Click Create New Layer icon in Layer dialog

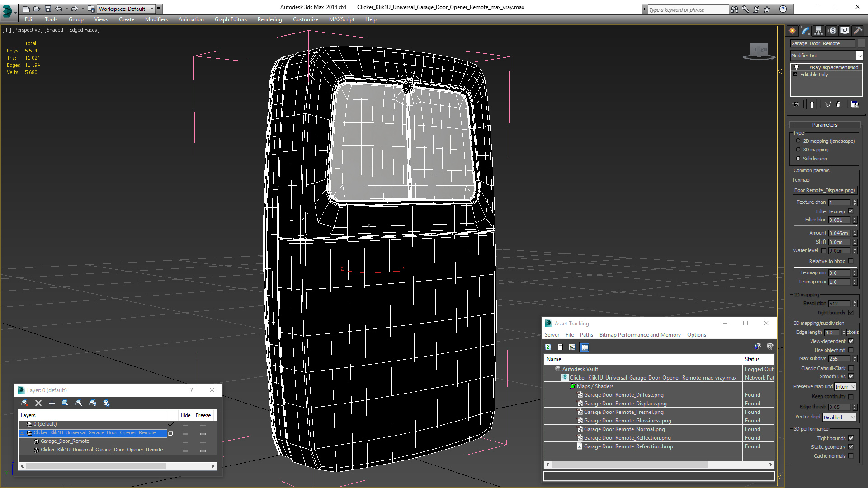pyautogui.click(x=25, y=403)
